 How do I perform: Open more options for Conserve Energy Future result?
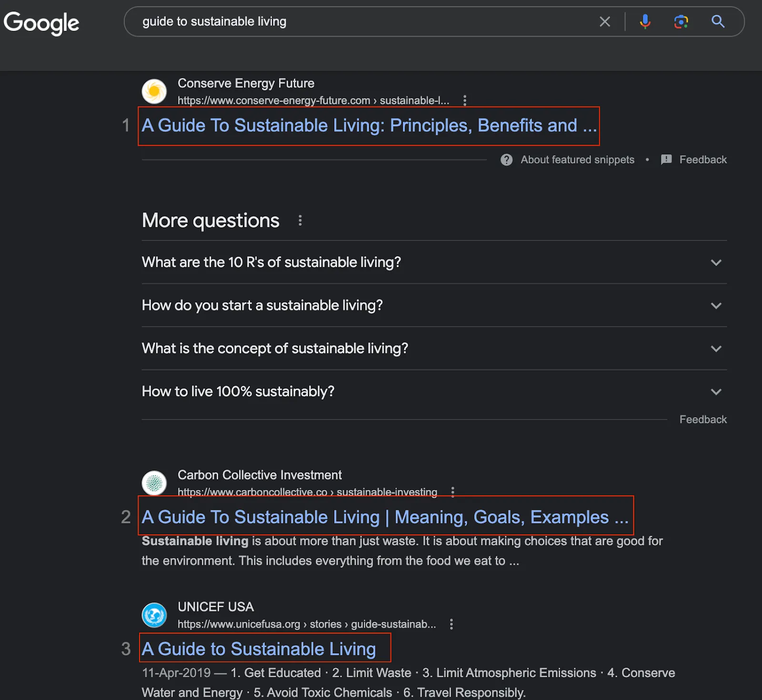pos(465,100)
